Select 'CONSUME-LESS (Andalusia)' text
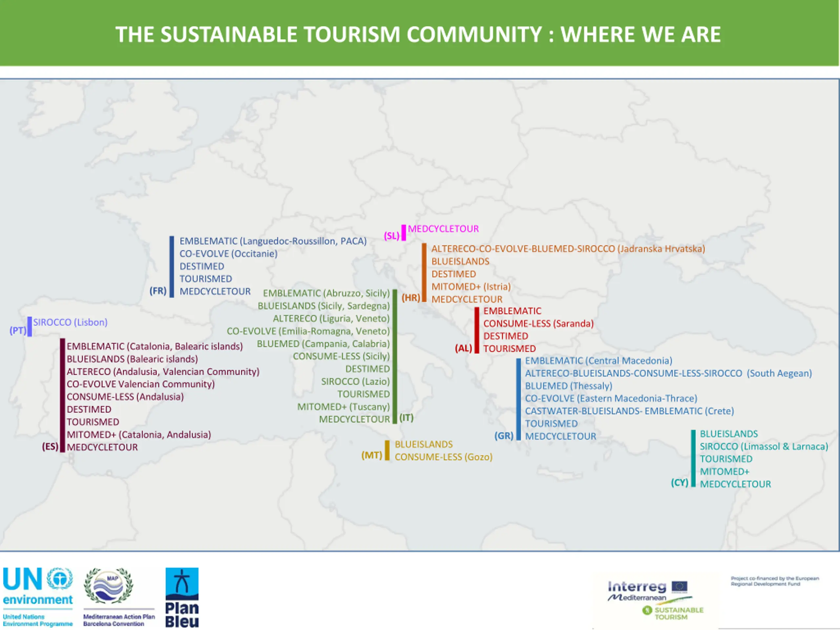Image resolution: width=840 pixels, height=630 pixels. click(x=125, y=397)
